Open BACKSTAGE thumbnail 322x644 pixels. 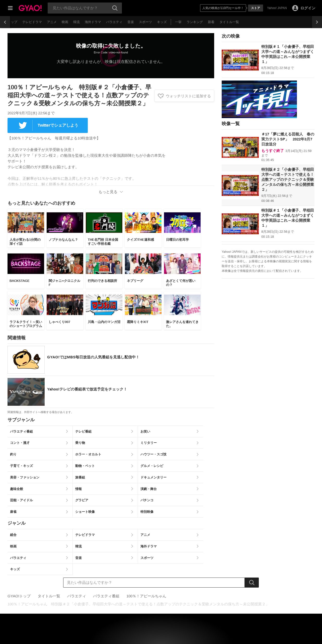pyautogui.click(x=26, y=264)
